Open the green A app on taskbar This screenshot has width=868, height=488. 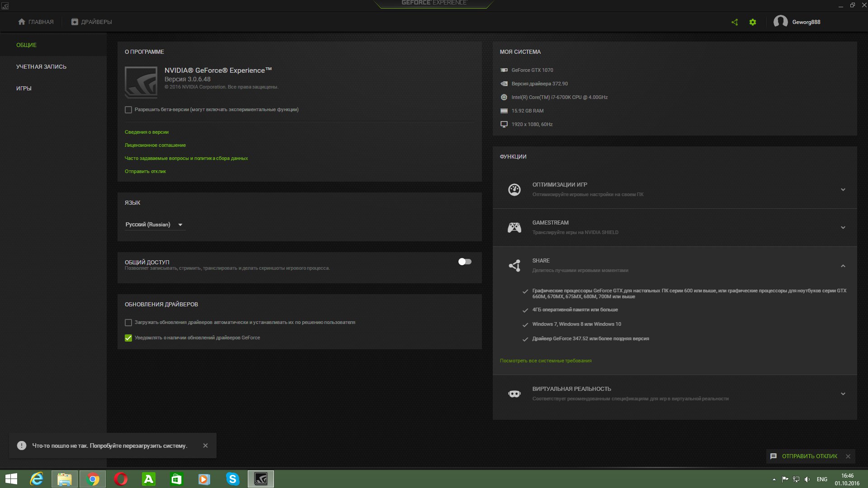coord(149,479)
